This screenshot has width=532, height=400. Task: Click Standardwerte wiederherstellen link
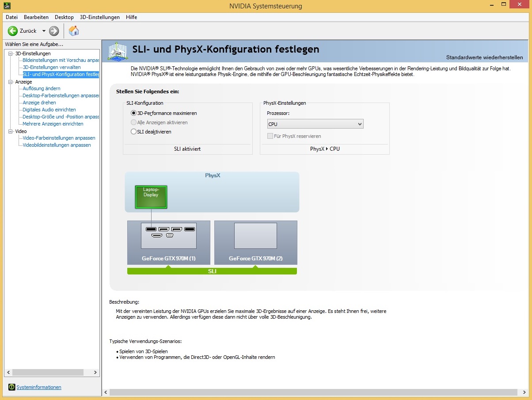click(484, 57)
